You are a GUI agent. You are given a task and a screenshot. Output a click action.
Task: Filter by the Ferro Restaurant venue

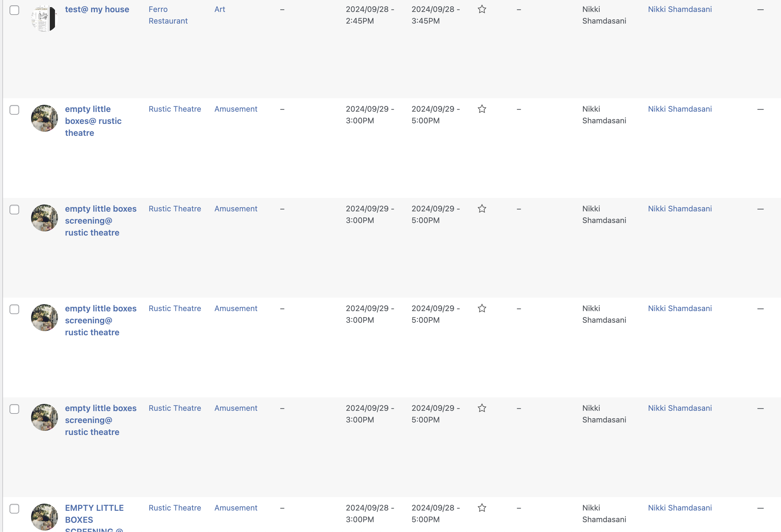point(168,15)
